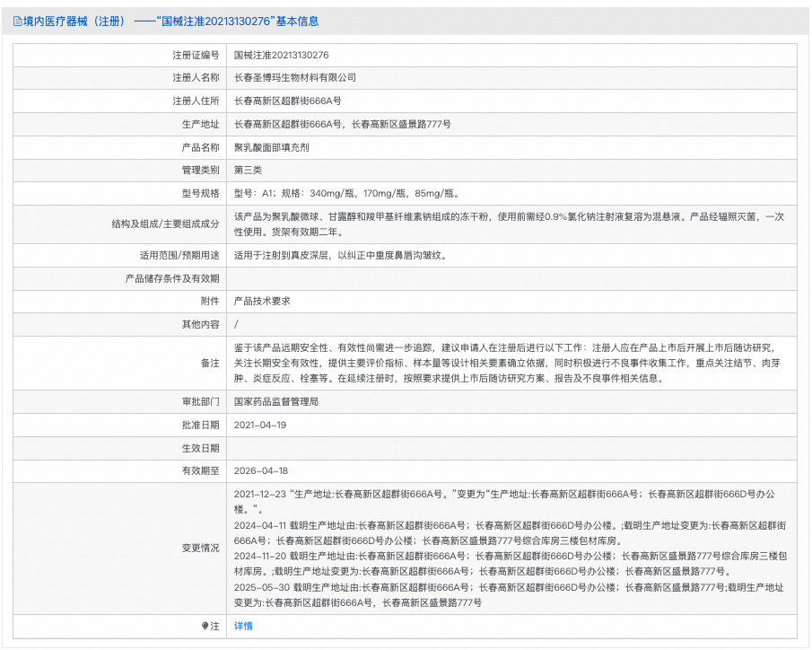Click the marker icon beside 注 label

point(205,626)
